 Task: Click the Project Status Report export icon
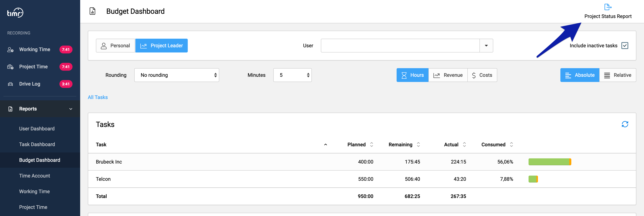[608, 7]
